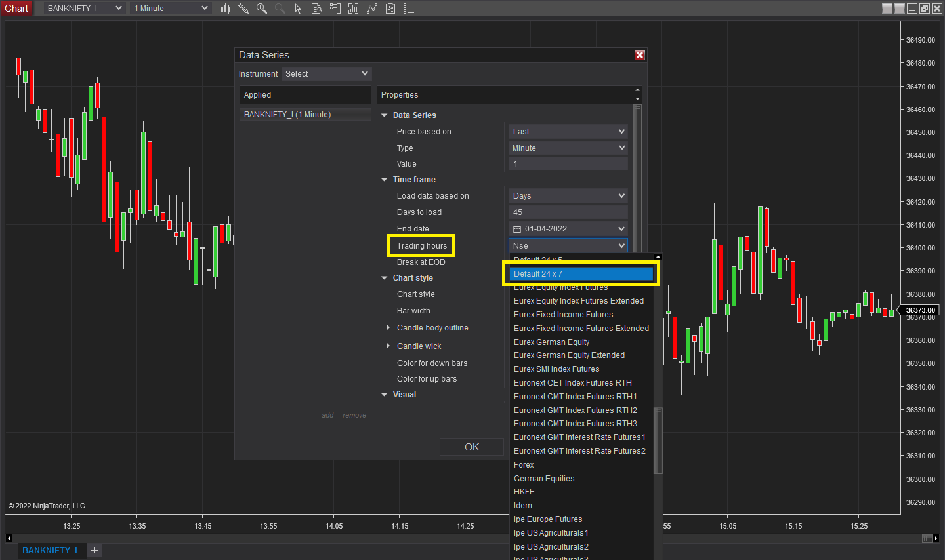Screen dimensions: 945x560
Task: Collapse the Chart style section
Action: [385, 278]
